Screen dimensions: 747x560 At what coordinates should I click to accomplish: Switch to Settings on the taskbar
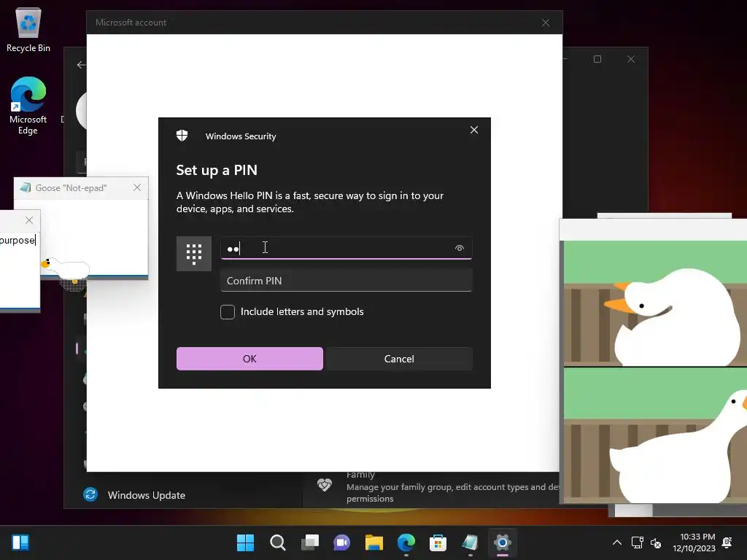(502, 542)
